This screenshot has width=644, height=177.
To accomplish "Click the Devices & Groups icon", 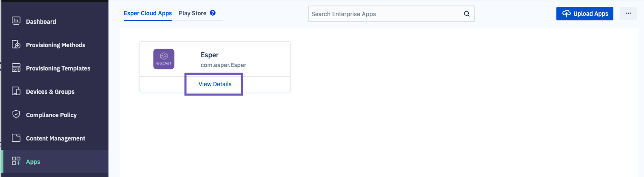I will tap(16, 91).
